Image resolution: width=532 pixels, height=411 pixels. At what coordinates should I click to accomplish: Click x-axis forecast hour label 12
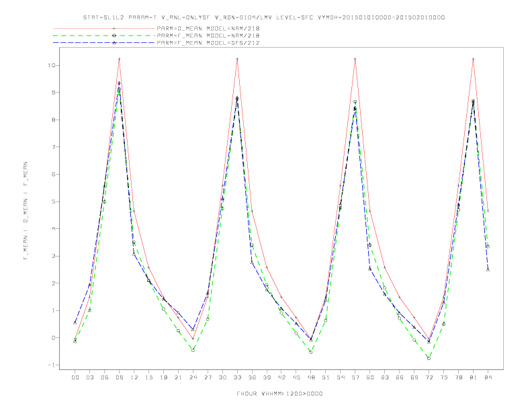[x=134, y=377]
